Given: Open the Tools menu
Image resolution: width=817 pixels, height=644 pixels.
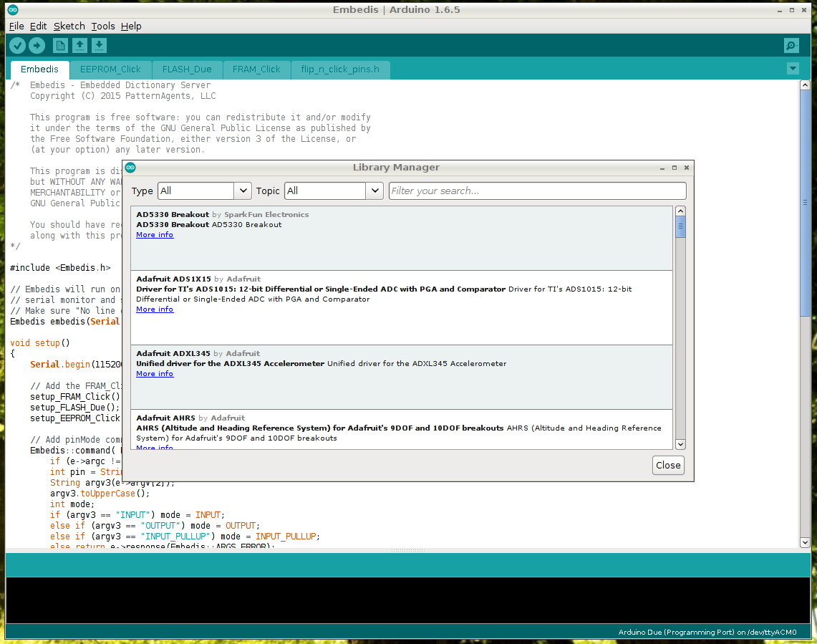Looking at the screenshot, I should (x=103, y=26).
